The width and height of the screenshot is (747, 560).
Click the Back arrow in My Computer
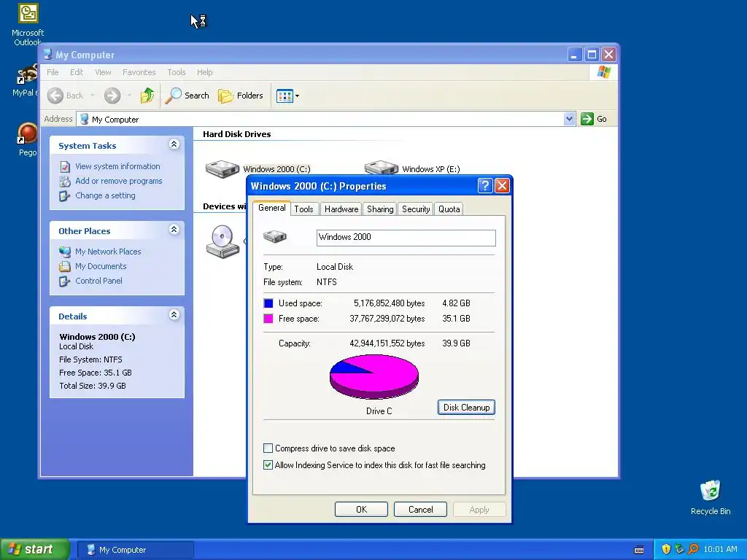pos(55,96)
